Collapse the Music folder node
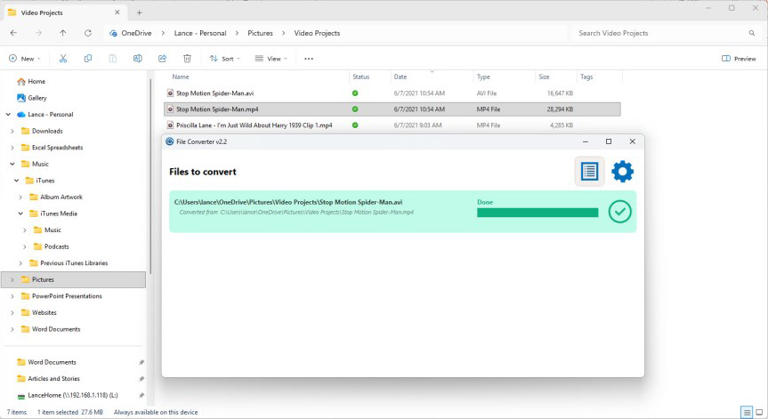768x419 pixels. coord(12,164)
